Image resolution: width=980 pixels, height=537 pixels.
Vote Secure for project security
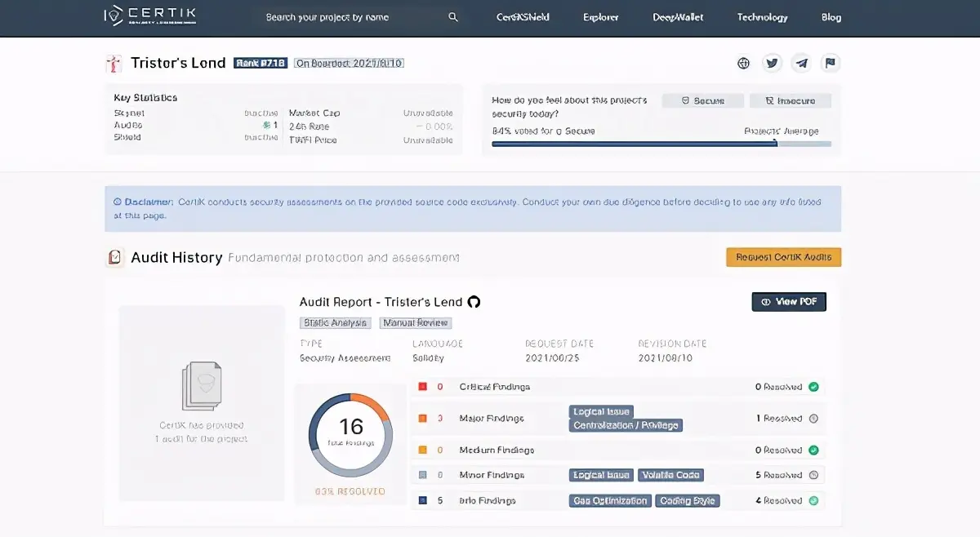pyautogui.click(x=703, y=101)
